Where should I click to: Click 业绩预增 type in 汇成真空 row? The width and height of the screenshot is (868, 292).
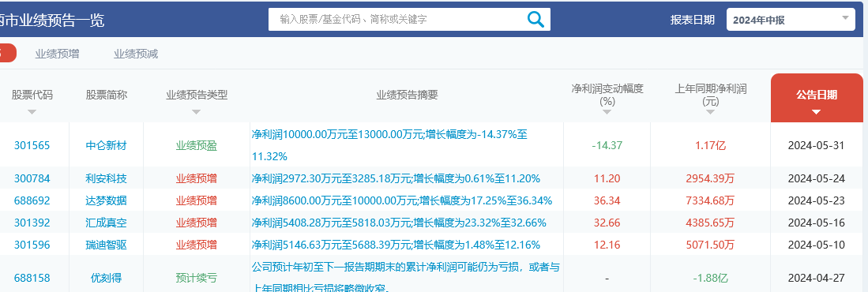pos(197,223)
